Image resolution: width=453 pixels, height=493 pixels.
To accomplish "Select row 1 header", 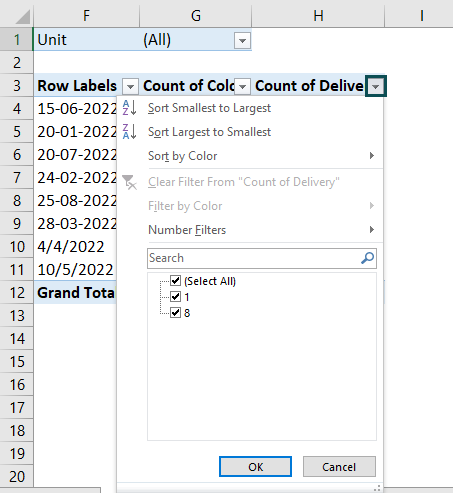I will [16, 40].
